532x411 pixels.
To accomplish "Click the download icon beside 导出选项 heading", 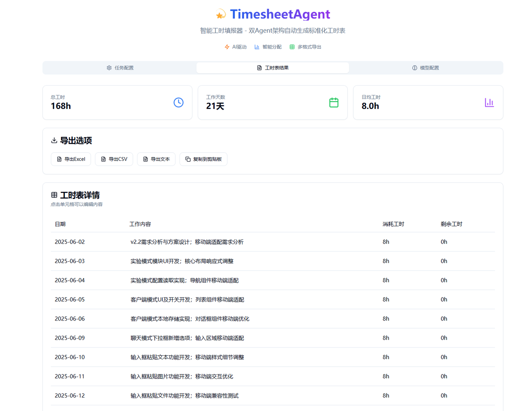I will pyautogui.click(x=54, y=140).
